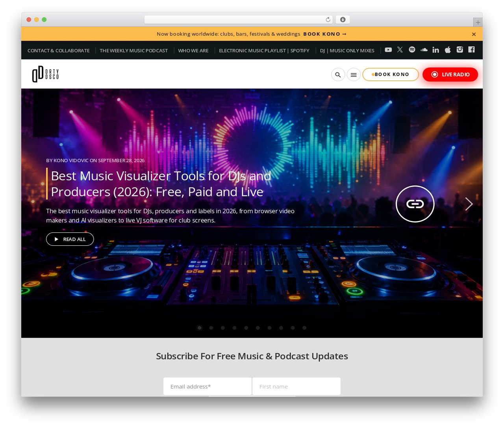Open the SoundCloud social icon

coord(424,50)
